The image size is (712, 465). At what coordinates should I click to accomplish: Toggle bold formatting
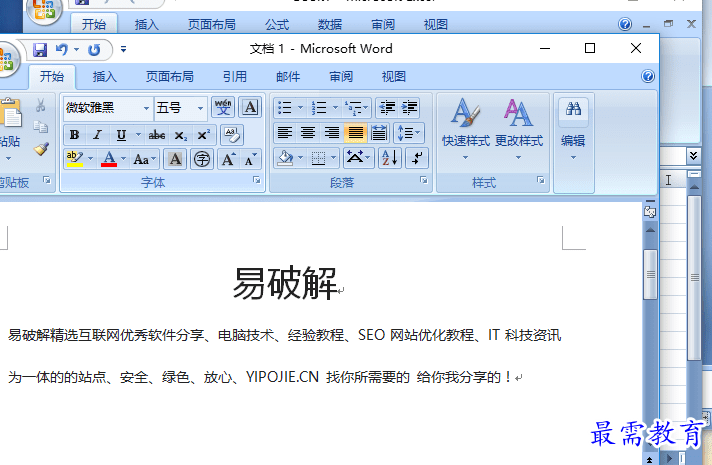pos(74,135)
